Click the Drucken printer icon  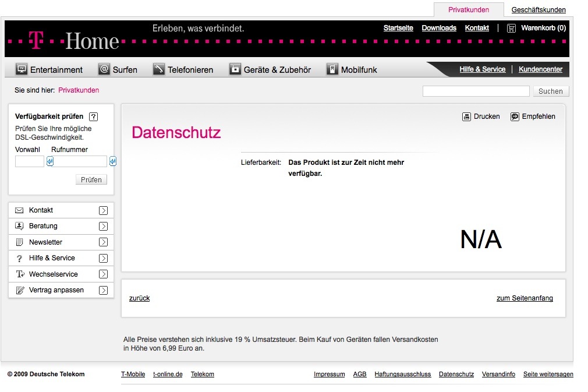tap(466, 116)
